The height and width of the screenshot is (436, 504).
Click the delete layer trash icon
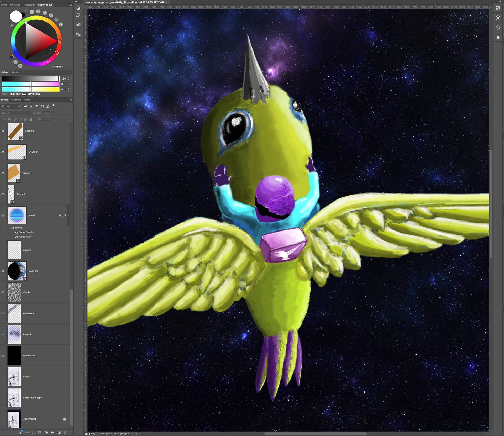[65, 432]
